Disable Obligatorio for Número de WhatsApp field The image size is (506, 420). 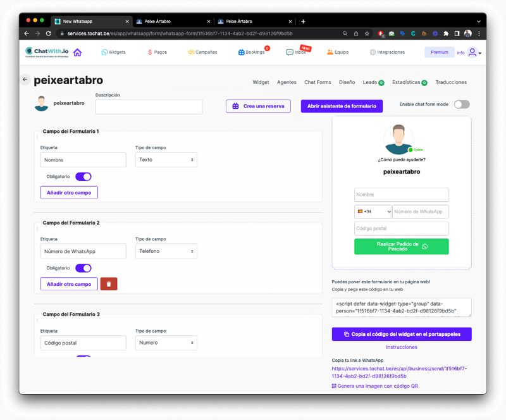click(83, 268)
